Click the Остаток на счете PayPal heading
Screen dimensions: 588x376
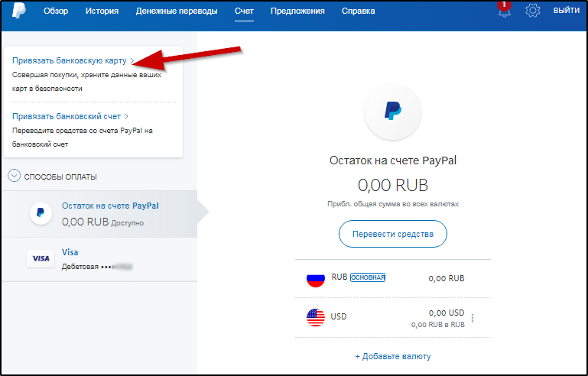(392, 160)
